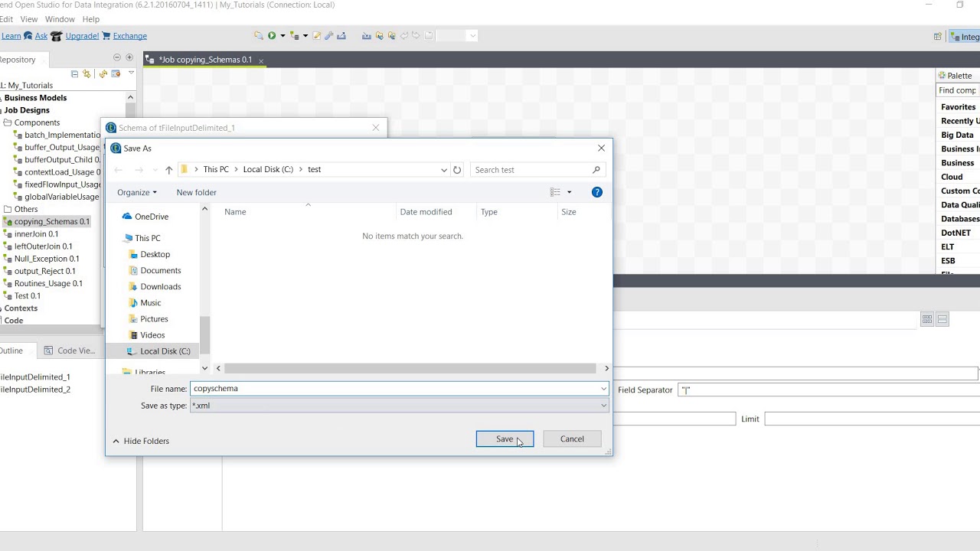
Task: Open the Documents folder
Action: (x=155, y=270)
